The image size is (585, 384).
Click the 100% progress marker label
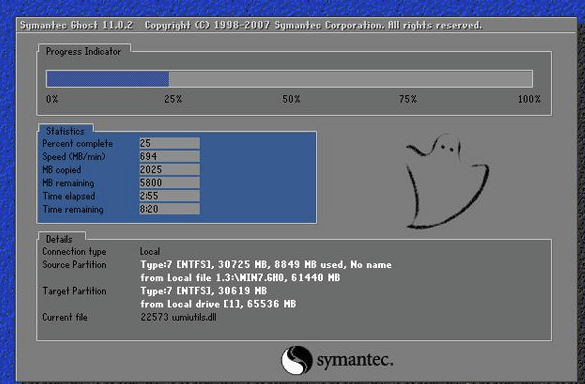pyautogui.click(x=529, y=99)
